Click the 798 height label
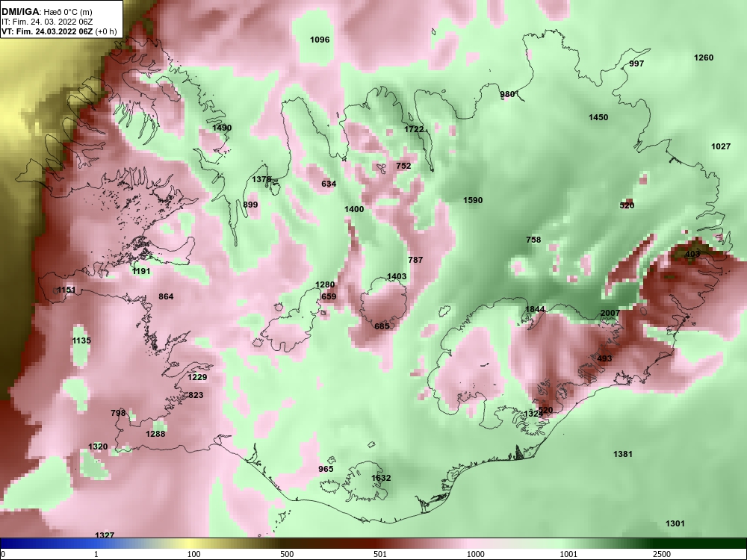 point(118,413)
